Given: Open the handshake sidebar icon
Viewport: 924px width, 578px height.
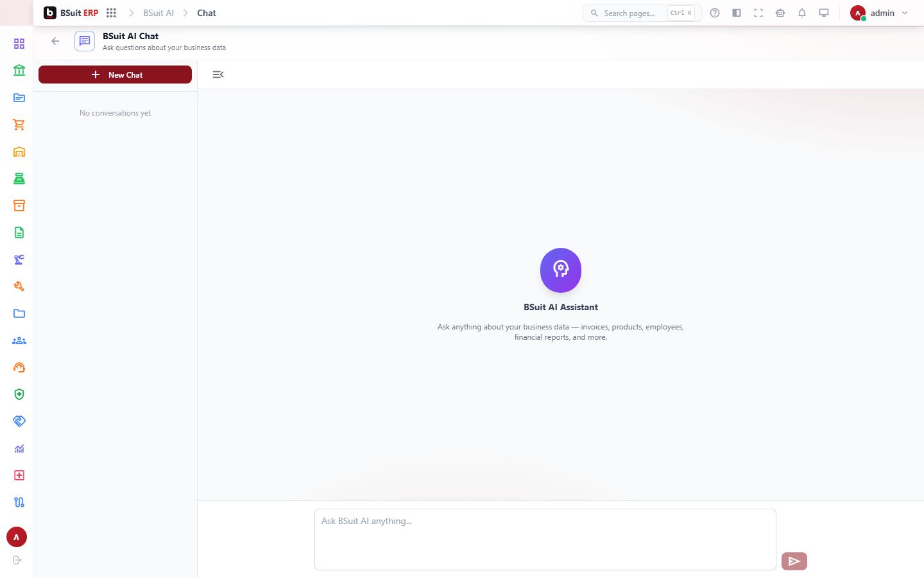Looking at the screenshot, I should (19, 421).
